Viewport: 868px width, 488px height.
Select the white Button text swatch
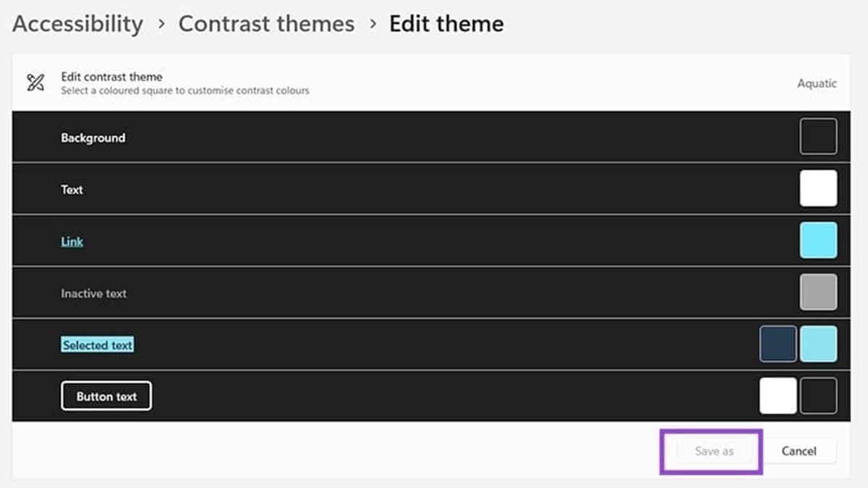pyautogui.click(x=778, y=396)
